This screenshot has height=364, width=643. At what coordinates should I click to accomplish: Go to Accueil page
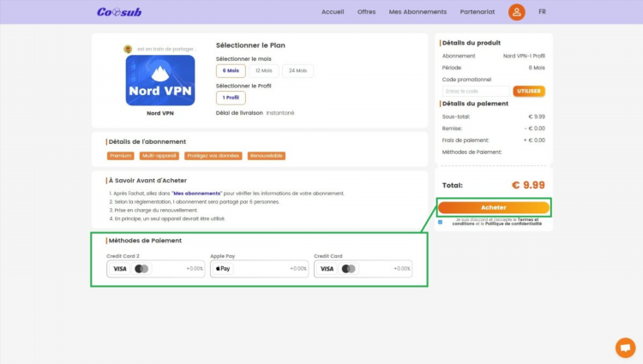coord(333,12)
